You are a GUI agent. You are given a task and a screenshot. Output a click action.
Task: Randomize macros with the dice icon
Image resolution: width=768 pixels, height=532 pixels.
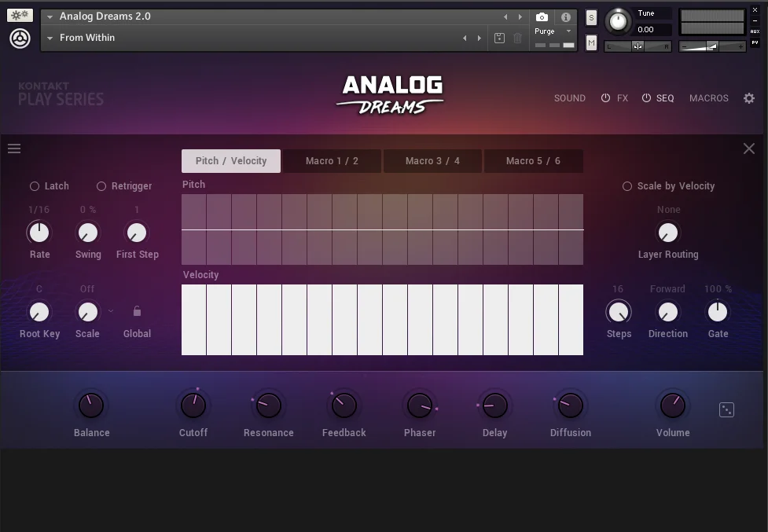[726, 409]
